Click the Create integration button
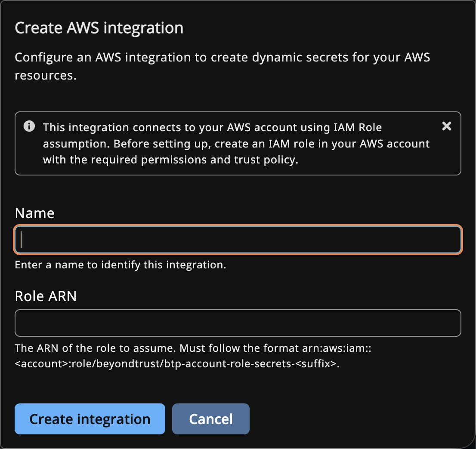This screenshot has width=476, height=449. click(x=90, y=418)
